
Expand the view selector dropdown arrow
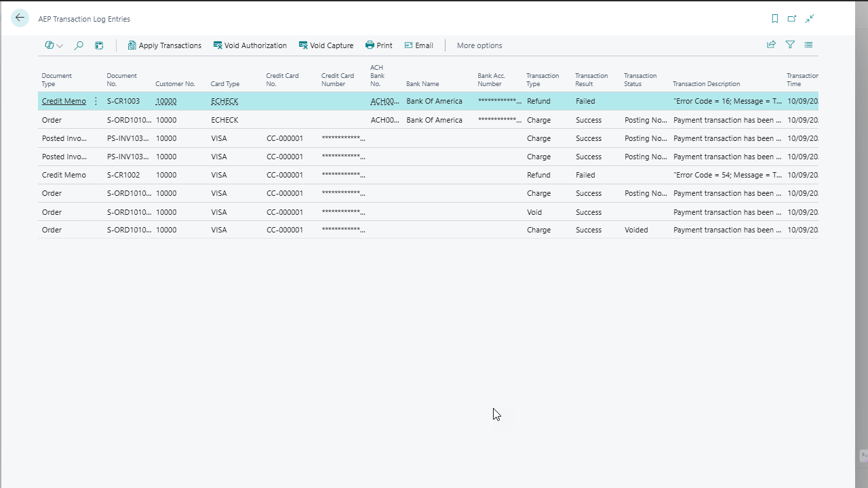tap(60, 46)
